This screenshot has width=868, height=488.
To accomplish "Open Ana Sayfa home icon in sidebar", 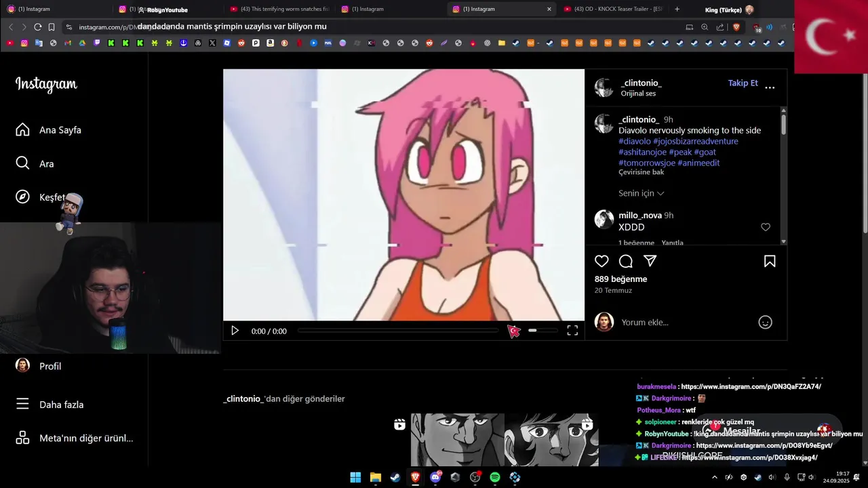I will click(x=22, y=129).
